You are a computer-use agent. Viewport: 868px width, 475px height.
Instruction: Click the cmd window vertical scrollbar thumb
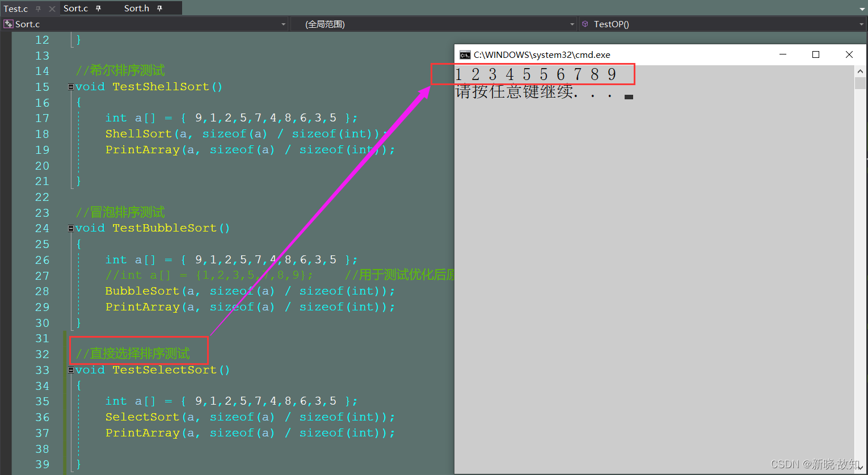point(861,83)
